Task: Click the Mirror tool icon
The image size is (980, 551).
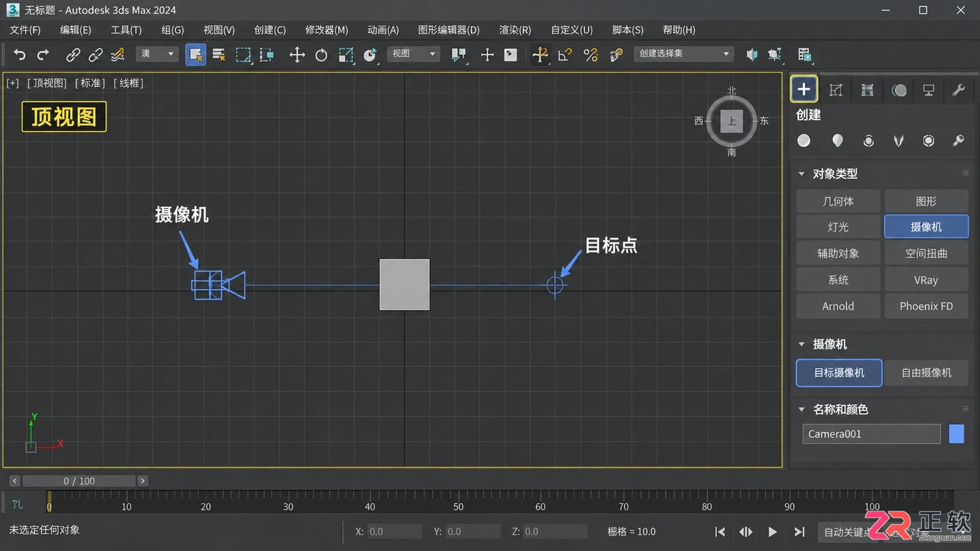Action: tap(751, 54)
